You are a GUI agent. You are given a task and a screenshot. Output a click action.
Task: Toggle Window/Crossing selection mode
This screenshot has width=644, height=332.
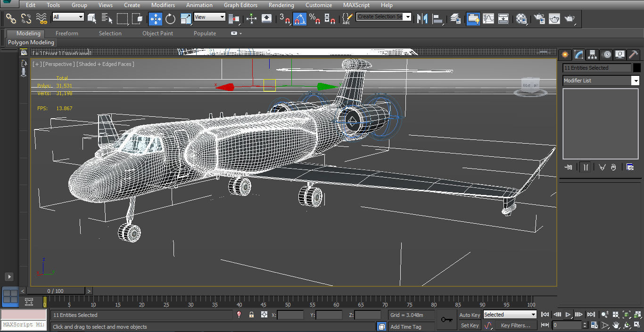tap(137, 19)
